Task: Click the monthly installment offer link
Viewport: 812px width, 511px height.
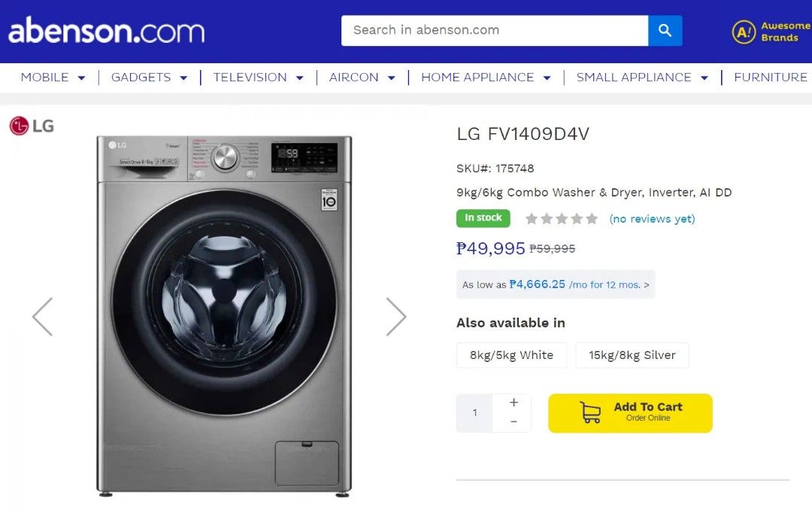Action: coord(555,284)
